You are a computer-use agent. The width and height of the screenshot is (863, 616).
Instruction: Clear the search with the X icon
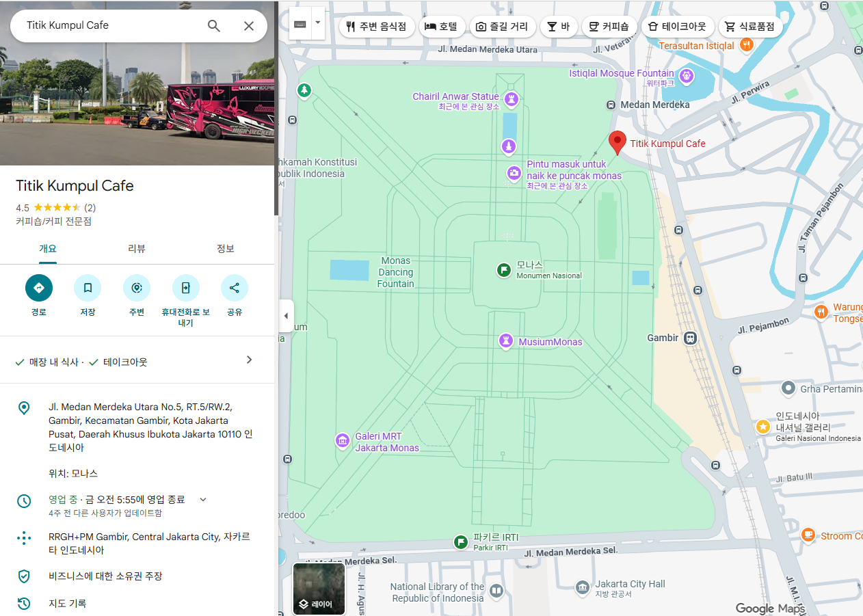coord(249,26)
